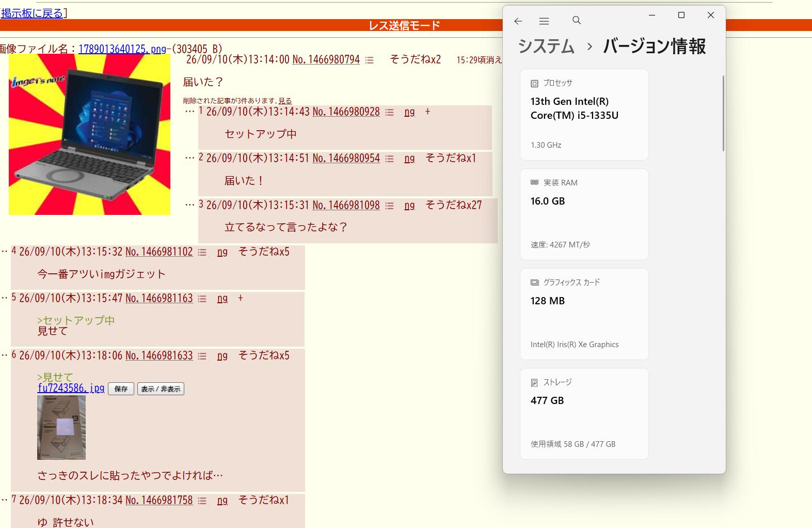
Task: Open the list menu icon next to No.1466980794
Action: click(x=370, y=60)
